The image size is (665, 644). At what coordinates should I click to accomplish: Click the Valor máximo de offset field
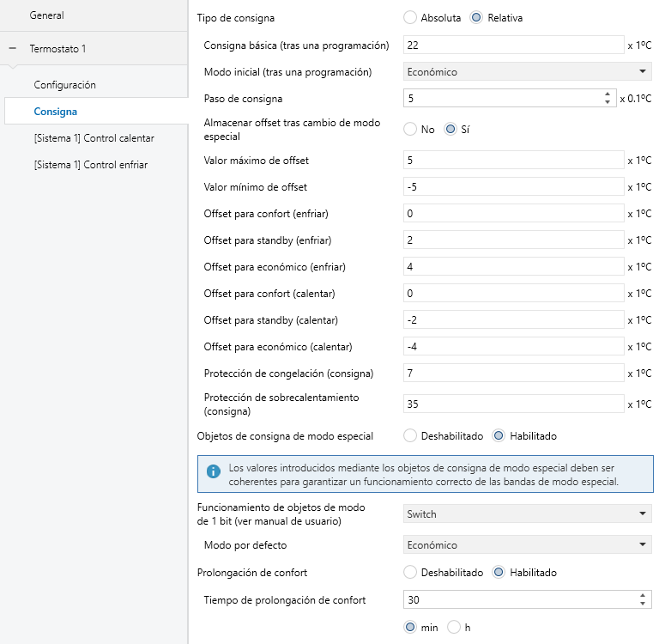pos(514,160)
